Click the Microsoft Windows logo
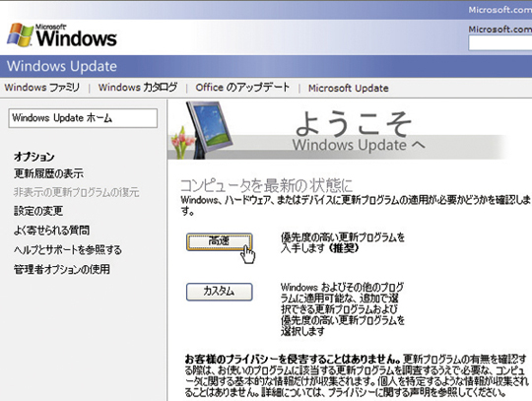532x401 pixels. click(62, 35)
